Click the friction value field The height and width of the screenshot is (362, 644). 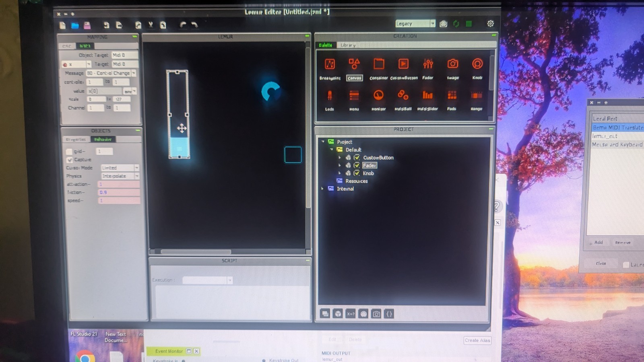[119, 192]
